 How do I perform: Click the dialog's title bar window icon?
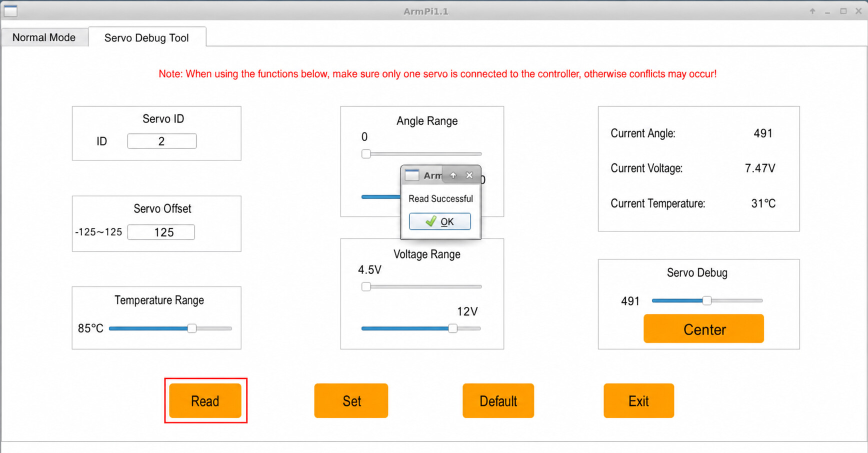click(x=412, y=175)
